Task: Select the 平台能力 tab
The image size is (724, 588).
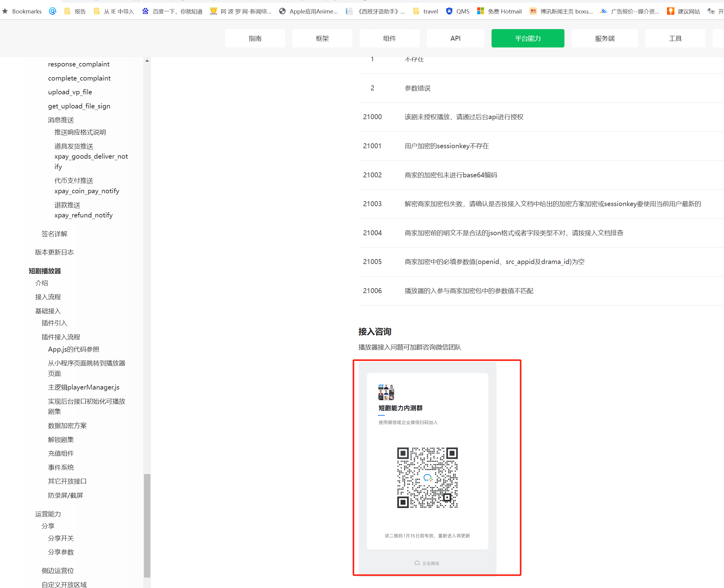Action: coord(528,38)
